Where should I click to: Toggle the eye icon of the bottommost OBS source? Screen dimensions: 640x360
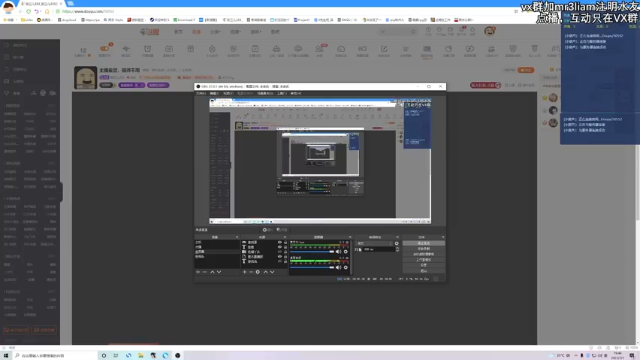280,262
